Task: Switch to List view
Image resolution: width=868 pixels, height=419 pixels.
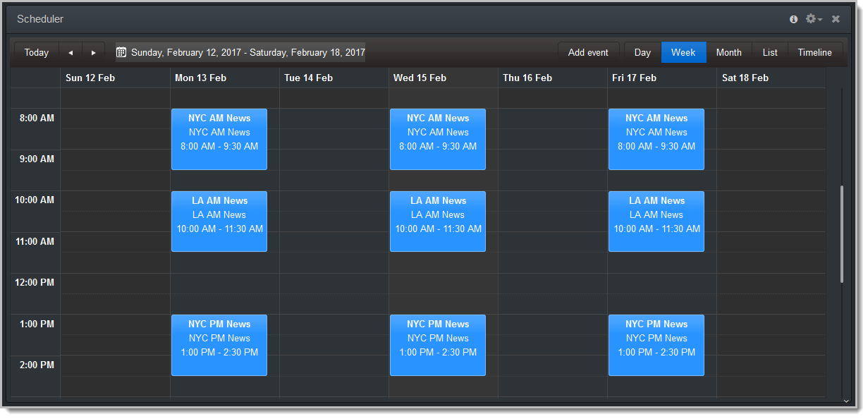Action: pos(770,53)
